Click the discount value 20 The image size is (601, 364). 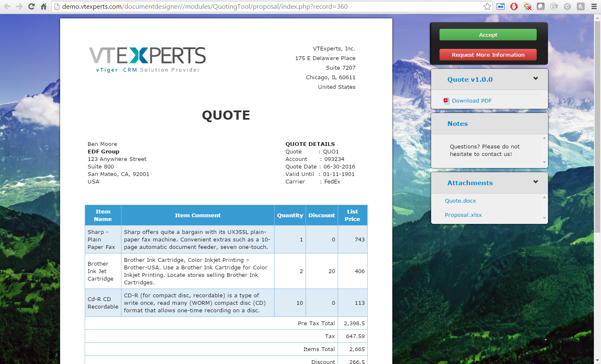coord(332,271)
